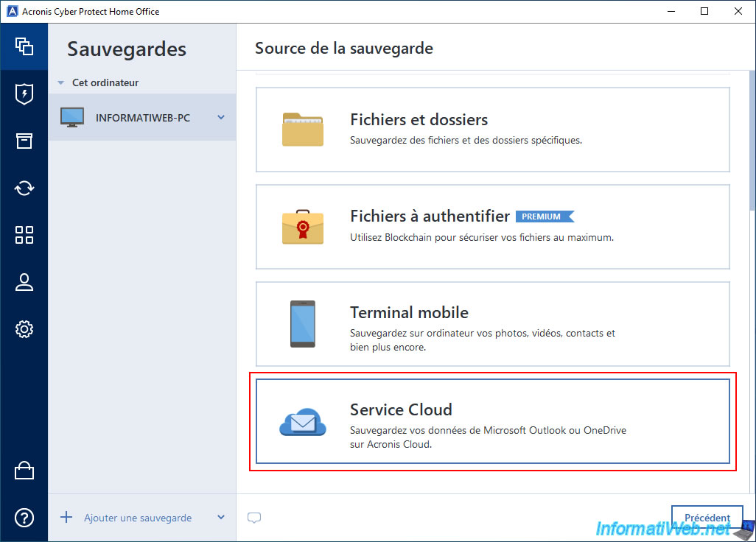Viewport: 756px width, 542px height.
Task: Click the INFORMATIWEB-PC monitor icon
Action: pos(72,118)
